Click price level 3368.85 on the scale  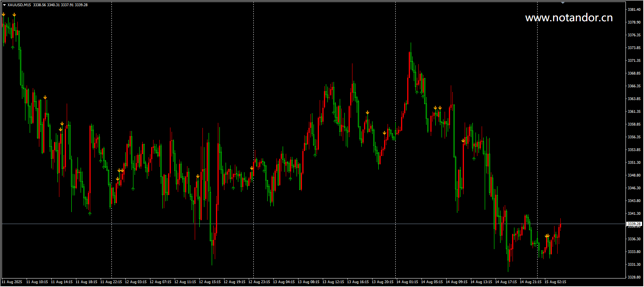634,73
